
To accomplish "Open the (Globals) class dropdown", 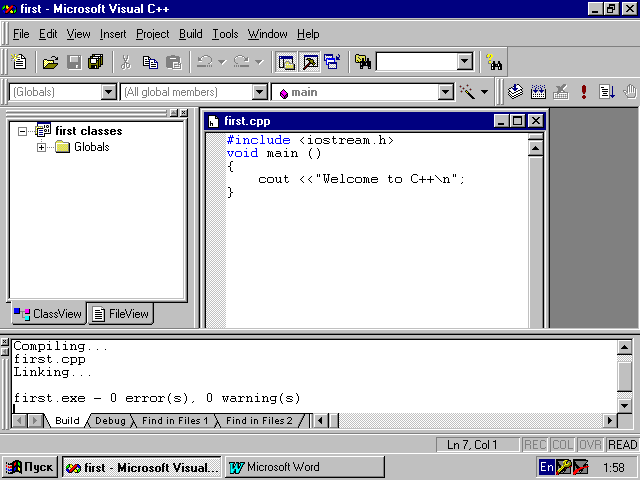I will tap(109, 92).
